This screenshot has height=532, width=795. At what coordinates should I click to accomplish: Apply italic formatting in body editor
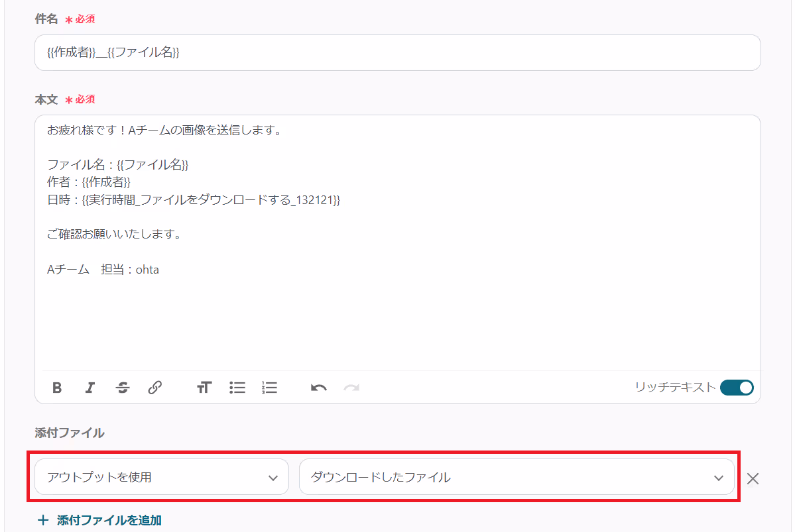90,388
